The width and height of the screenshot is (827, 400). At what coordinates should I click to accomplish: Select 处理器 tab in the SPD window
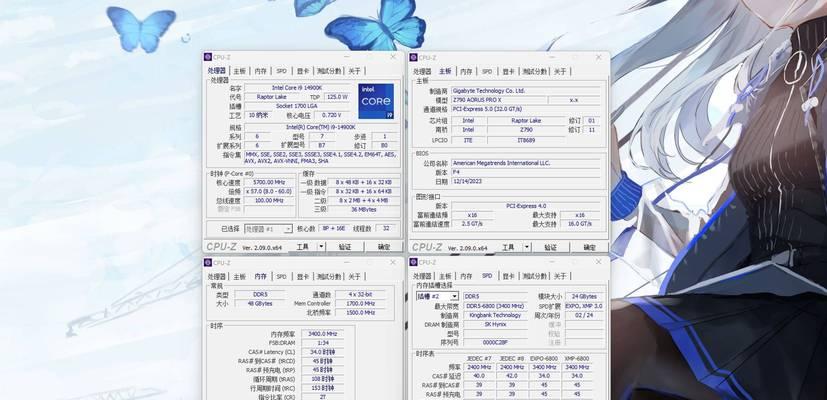(422, 276)
